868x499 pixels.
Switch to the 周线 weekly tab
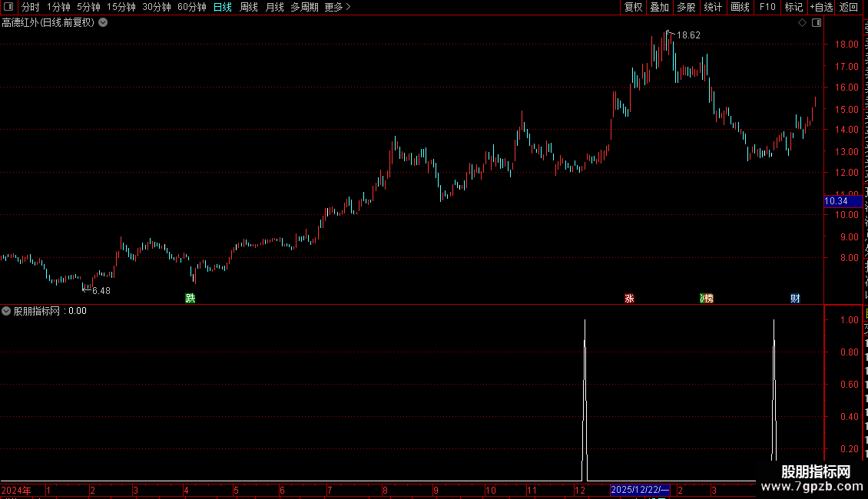[249, 7]
